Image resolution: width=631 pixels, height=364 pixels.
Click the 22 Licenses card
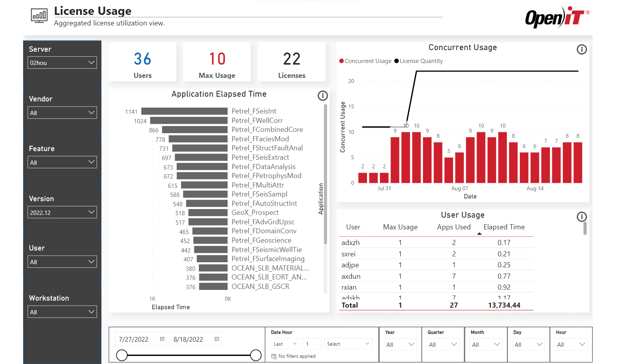(292, 62)
